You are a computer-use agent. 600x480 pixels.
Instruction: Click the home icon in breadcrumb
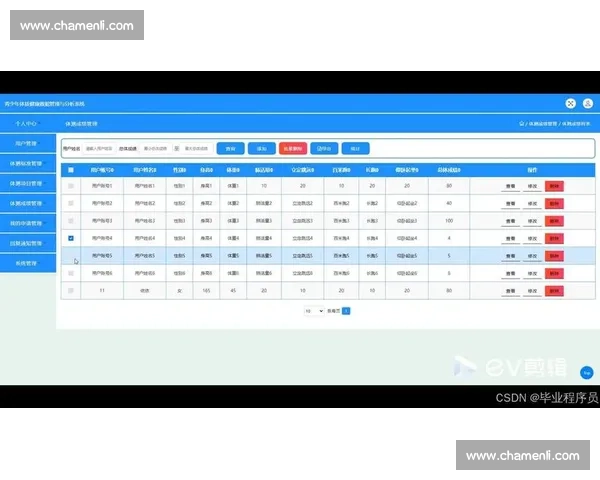click(521, 124)
